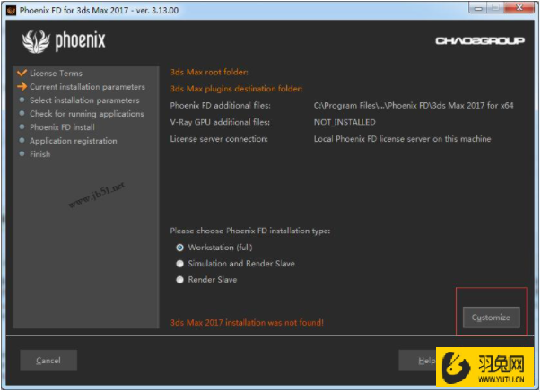Open Help from the bottom bar
Screen dimensions: 541x392
point(417,360)
